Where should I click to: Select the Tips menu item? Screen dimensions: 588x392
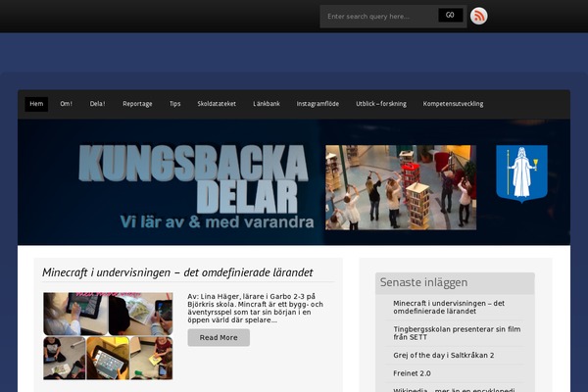tap(174, 104)
